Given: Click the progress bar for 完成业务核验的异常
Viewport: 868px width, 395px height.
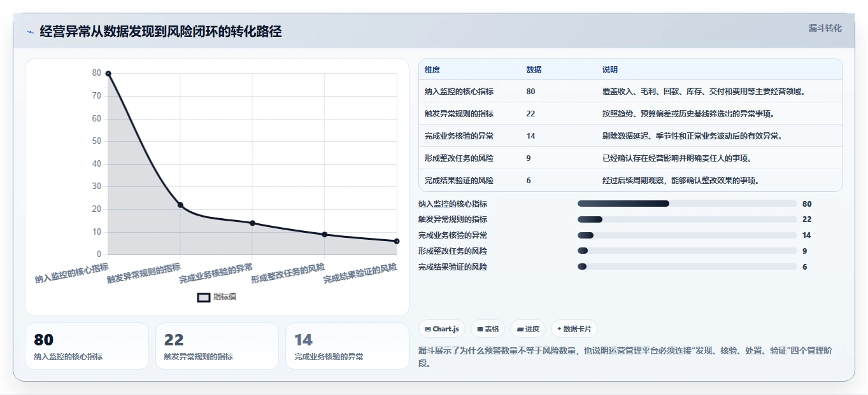Looking at the screenshot, I should (x=687, y=235).
